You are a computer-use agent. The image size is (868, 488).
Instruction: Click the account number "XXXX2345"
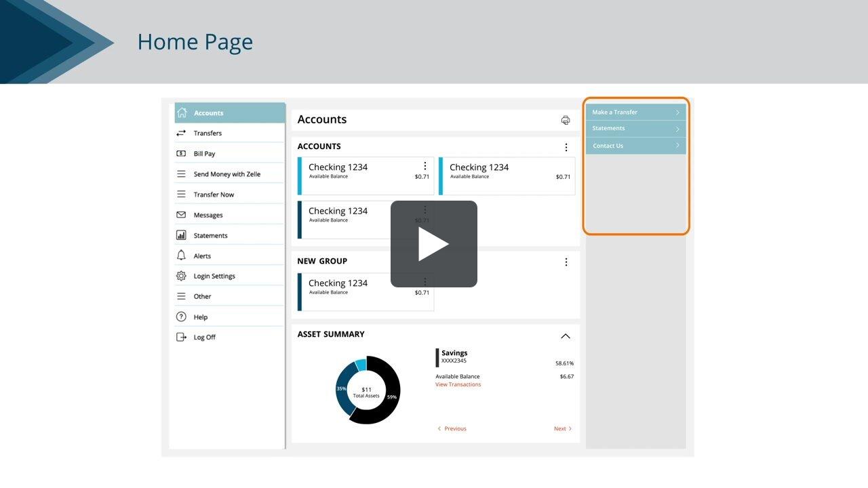tap(454, 361)
